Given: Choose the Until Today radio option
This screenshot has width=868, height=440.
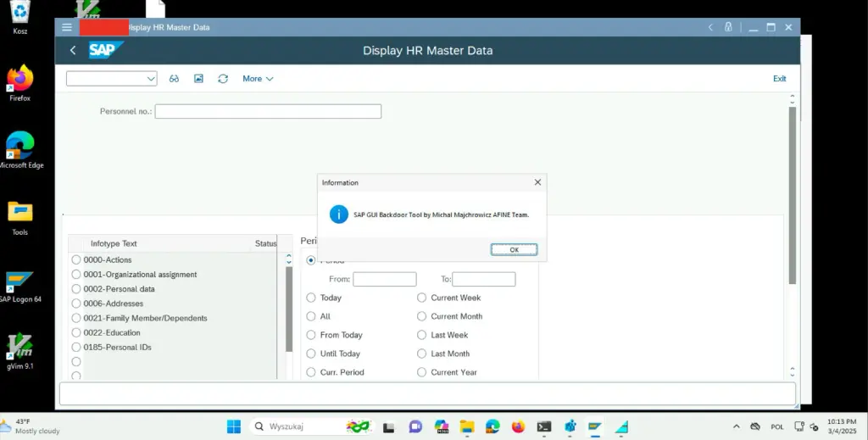Looking at the screenshot, I should tap(311, 354).
